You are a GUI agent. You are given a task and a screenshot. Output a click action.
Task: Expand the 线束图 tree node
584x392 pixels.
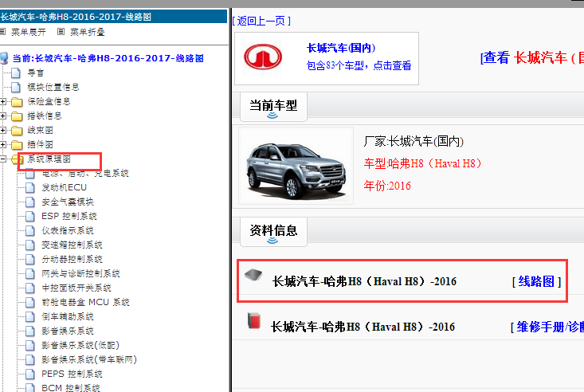click(2, 131)
